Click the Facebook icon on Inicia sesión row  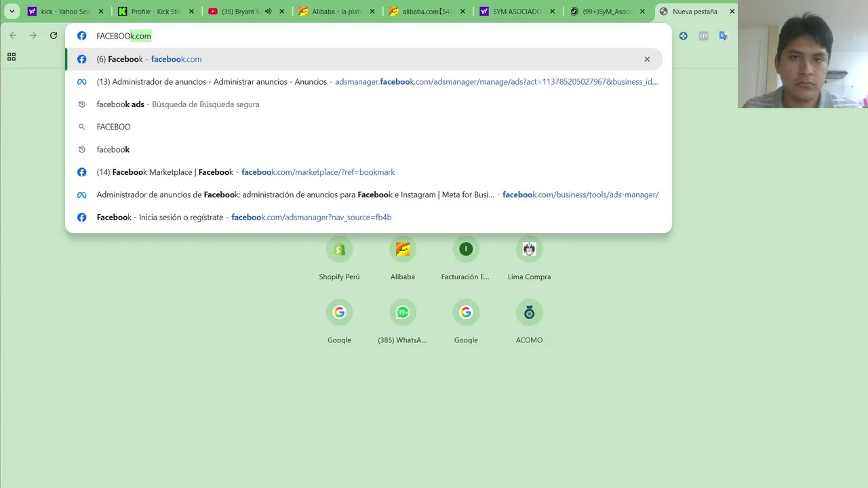81,217
